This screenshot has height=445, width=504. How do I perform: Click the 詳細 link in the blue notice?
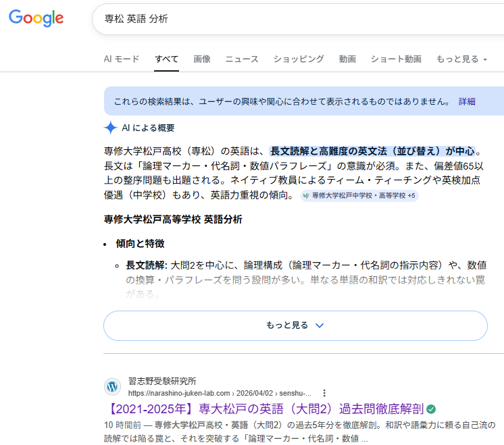click(467, 101)
